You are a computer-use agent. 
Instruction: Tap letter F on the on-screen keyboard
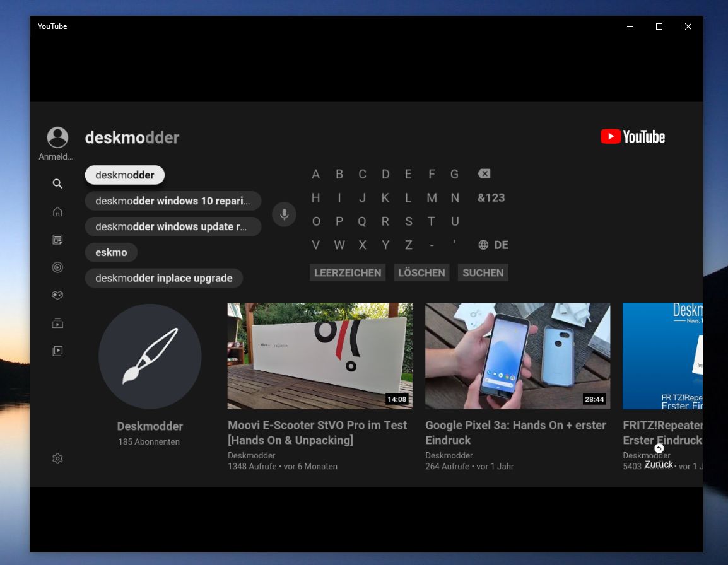click(432, 174)
